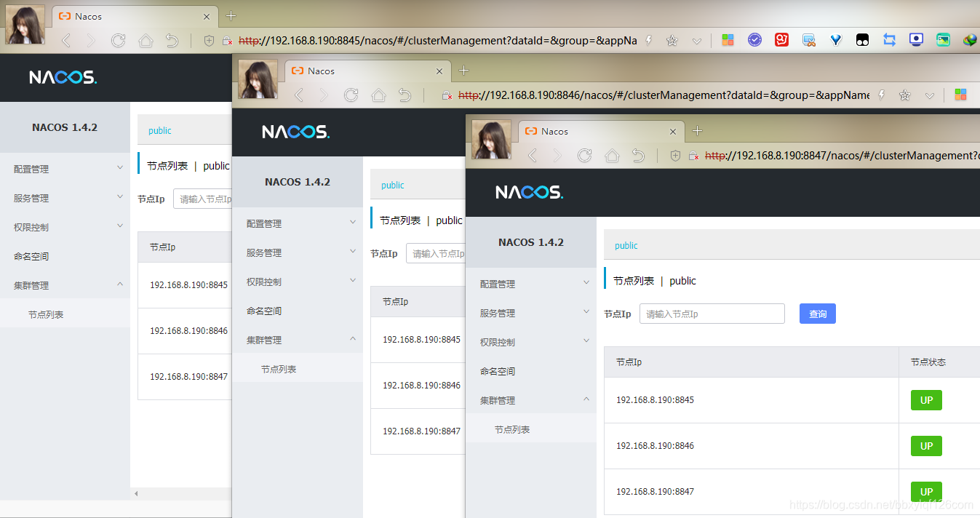980x518 pixels.
Task: Switch to the Nacos tab in 8846 window
Action: (x=367, y=71)
